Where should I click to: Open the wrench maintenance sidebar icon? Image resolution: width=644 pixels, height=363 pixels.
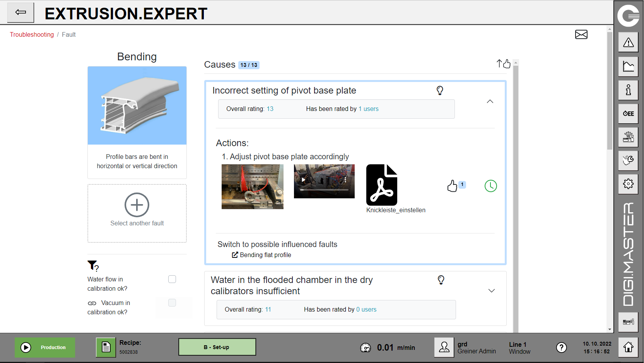[628, 160]
